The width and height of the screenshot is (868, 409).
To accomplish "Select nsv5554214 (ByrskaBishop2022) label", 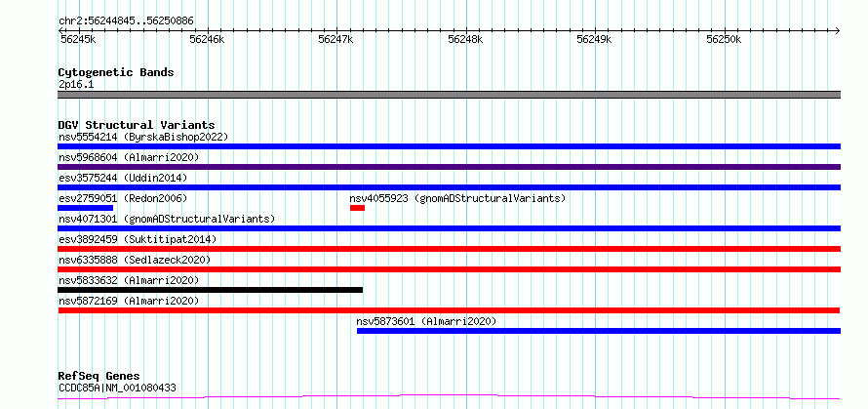I will pyautogui.click(x=143, y=137).
